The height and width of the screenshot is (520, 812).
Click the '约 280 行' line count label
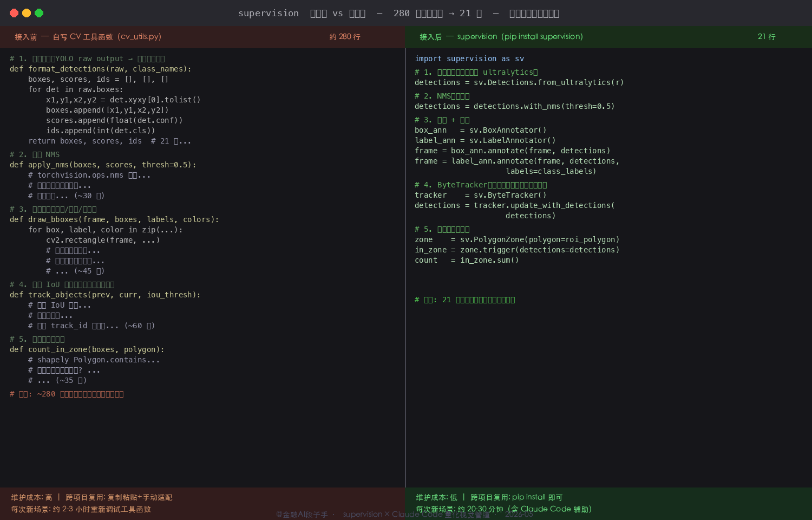pyautogui.click(x=345, y=37)
